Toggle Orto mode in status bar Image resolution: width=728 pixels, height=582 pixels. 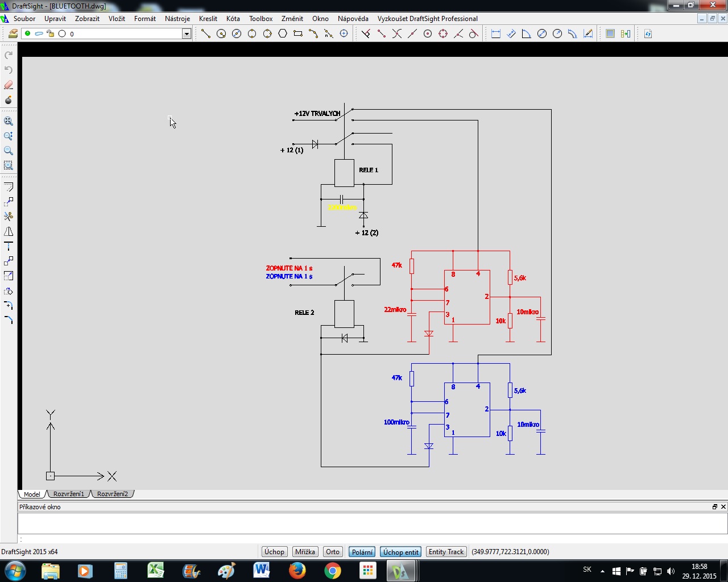333,552
